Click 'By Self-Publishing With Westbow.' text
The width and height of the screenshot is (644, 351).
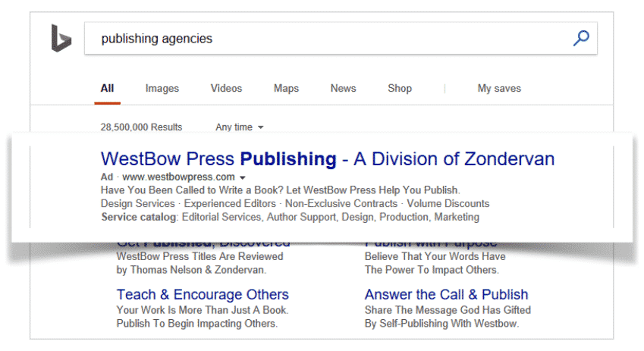point(442,324)
